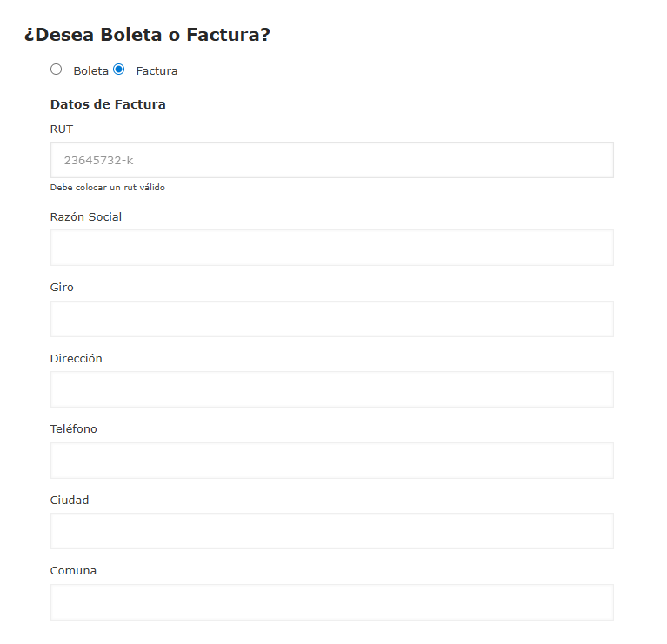Focus the Teléfono input box
Image resolution: width=667 pixels, height=644 pixels.
(x=331, y=461)
